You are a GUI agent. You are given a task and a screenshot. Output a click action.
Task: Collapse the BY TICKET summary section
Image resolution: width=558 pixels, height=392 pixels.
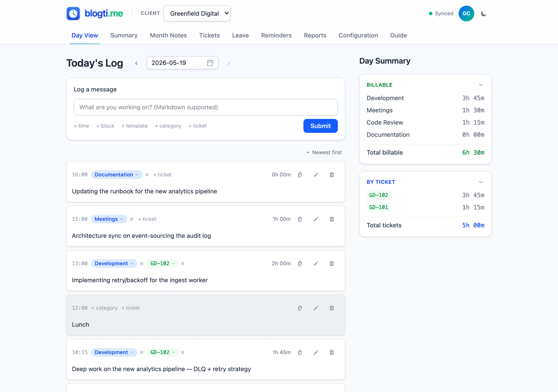[480, 182]
